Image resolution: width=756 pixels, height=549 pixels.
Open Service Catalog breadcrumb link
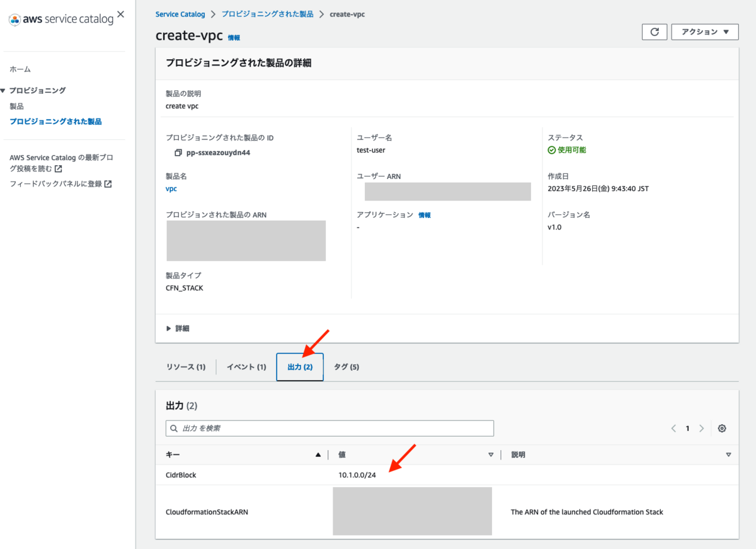(180, 14)
